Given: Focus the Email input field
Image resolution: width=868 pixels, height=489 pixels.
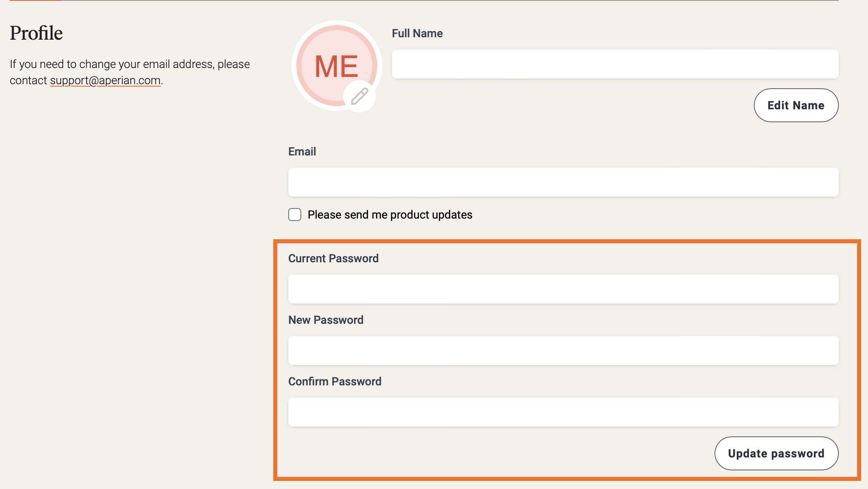Looking at the screenshot, I should 563,182.
